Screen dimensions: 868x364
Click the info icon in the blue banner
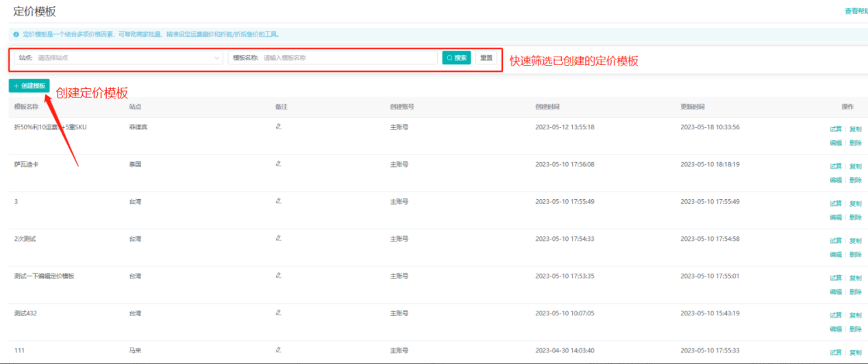[16, 34]
